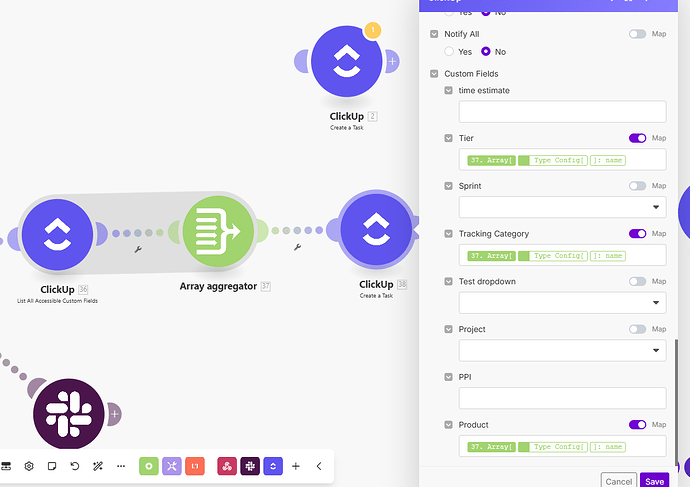Click the "37. Array[" pill in Tier
The width and height of the screenshot is (690, 487).
coord(491,160)
